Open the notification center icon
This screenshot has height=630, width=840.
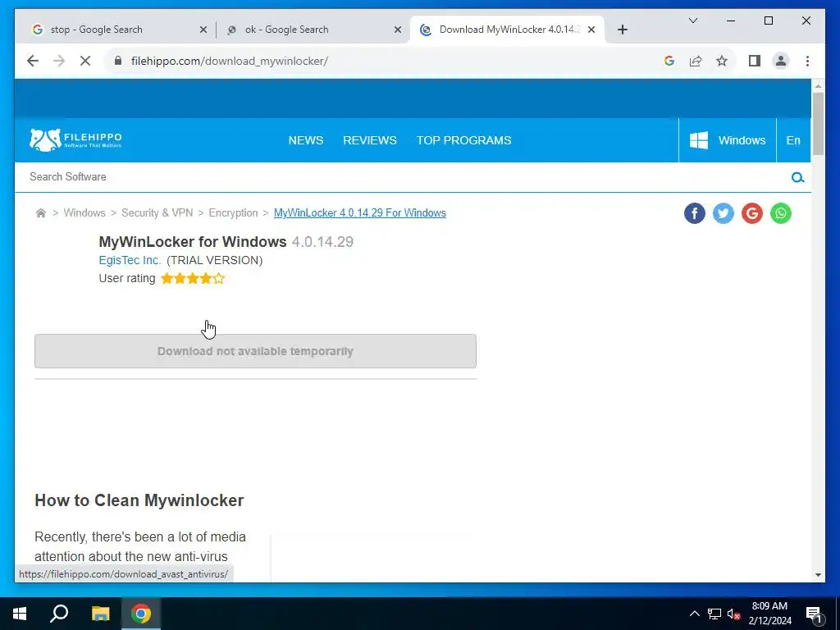point(814,614)
